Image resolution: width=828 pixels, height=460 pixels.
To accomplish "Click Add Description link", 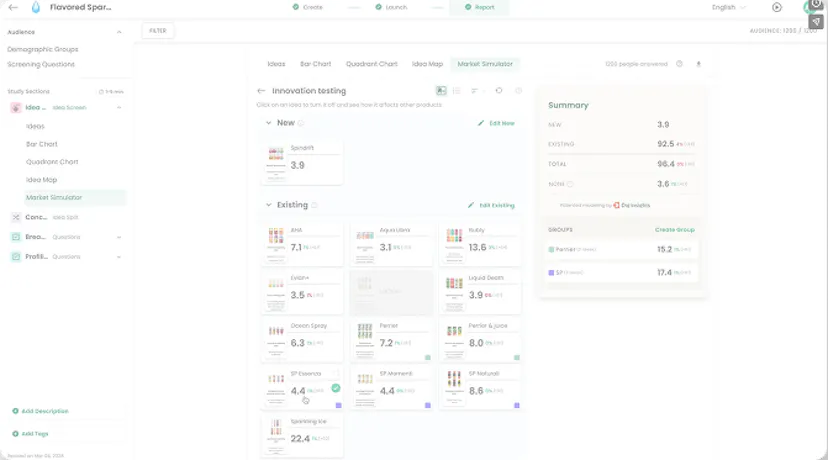I will coord(45,411).
